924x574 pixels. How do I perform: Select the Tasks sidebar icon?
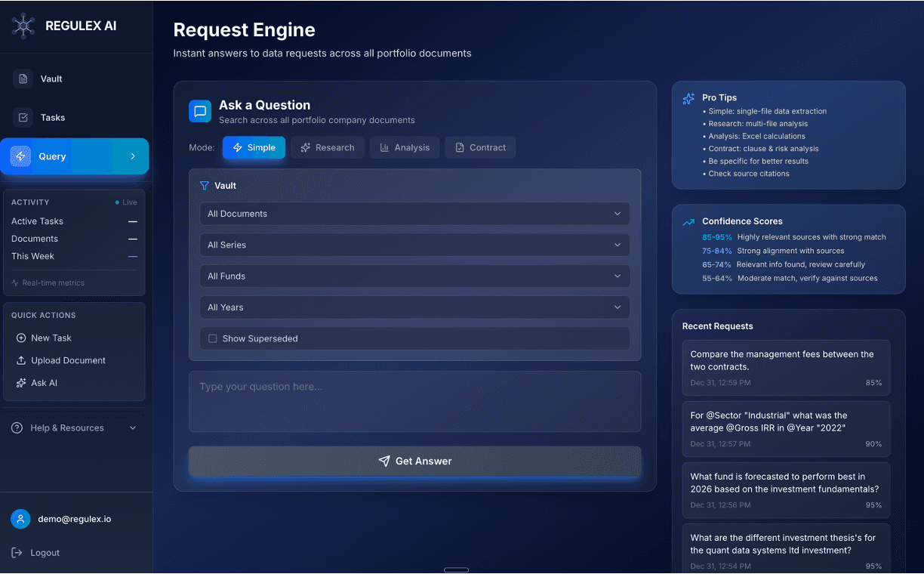(x=23, y=117)
